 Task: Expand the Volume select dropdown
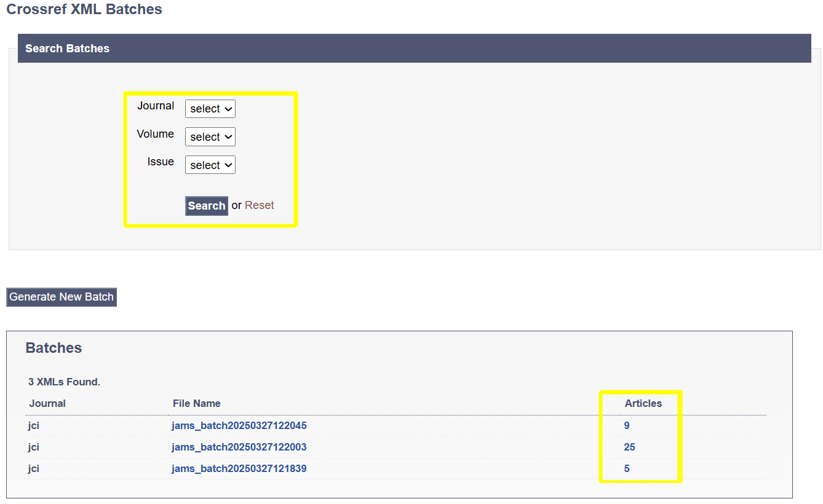click(x=210, y=137)
